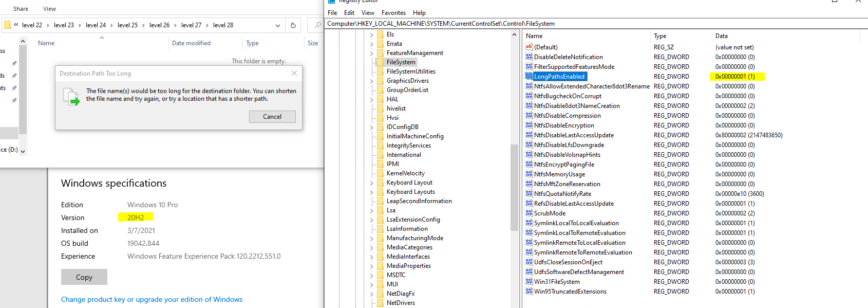Viewport: 868px width, 308px height.
Task: Expand the FeatureManagement key
Action: (371, 53)
